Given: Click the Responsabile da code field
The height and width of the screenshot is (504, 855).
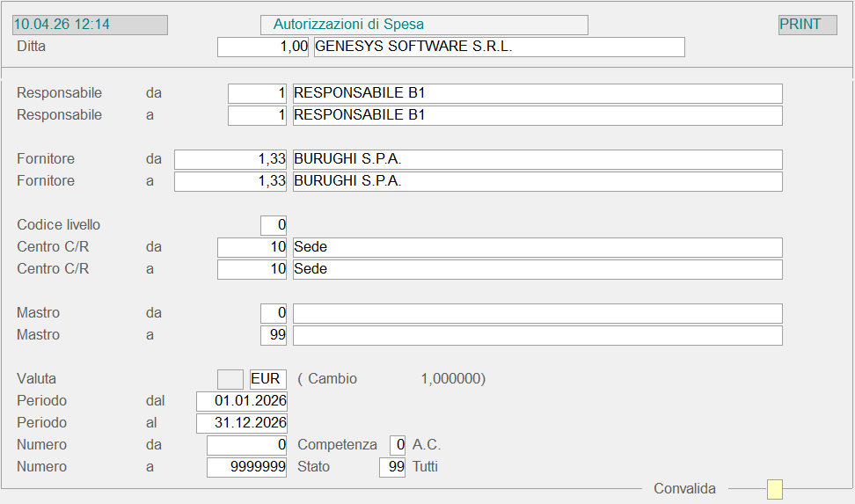Looking at the screenshot, I should pos(257,93).
